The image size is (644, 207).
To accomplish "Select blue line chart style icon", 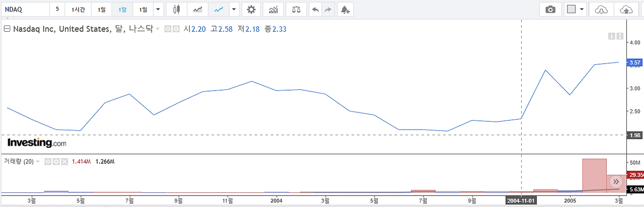I will coord(219,10).
